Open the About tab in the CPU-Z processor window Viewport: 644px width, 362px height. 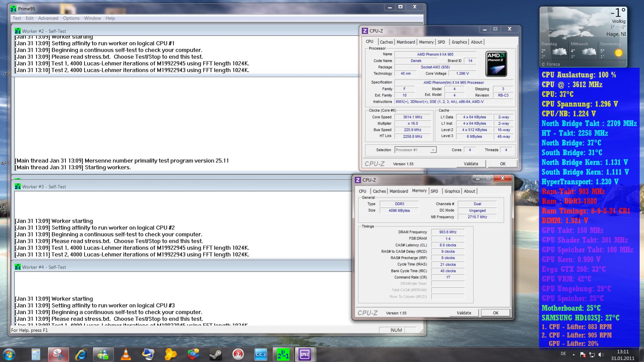pos(477,42)
